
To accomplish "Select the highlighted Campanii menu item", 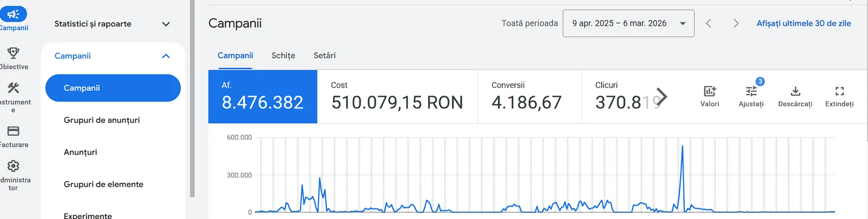I will click(113, 88).
